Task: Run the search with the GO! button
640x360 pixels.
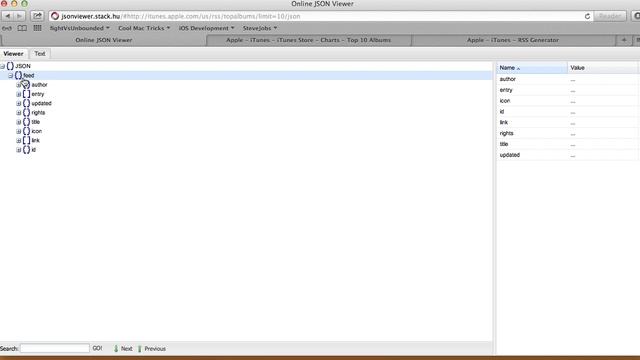Action: coord(97,348)
